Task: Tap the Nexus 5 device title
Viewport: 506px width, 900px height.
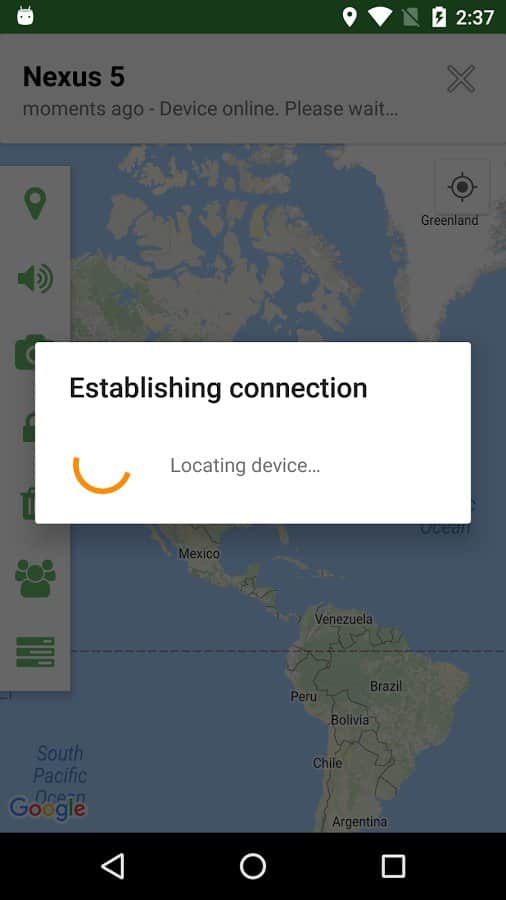Action: (x=73, y=77)
